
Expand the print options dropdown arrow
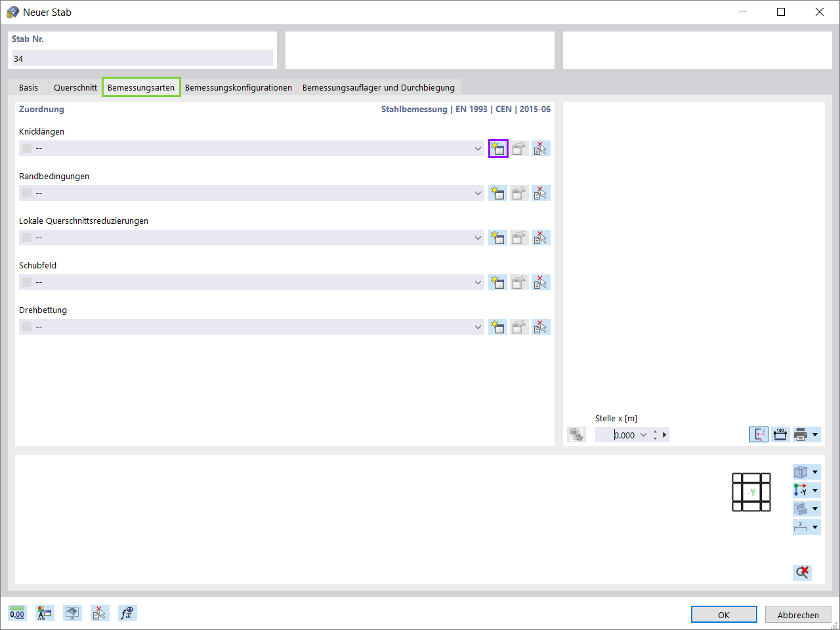816,434
